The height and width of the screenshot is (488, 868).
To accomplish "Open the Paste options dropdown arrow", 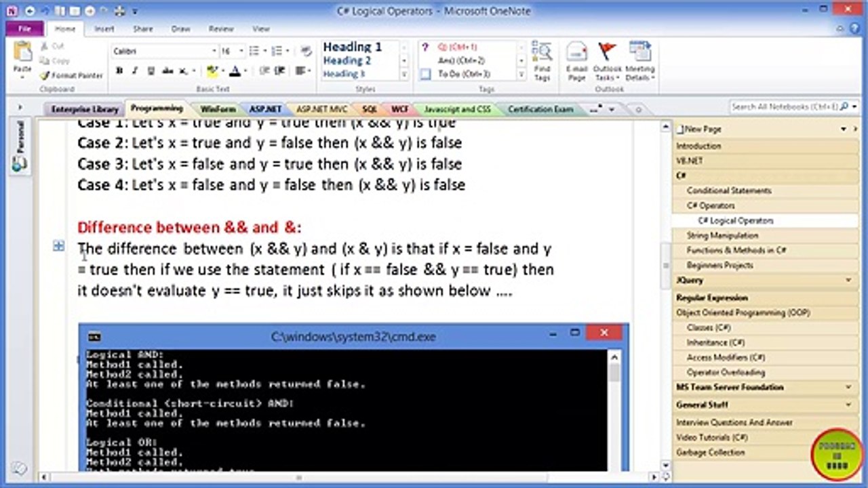I will [22, 77].
